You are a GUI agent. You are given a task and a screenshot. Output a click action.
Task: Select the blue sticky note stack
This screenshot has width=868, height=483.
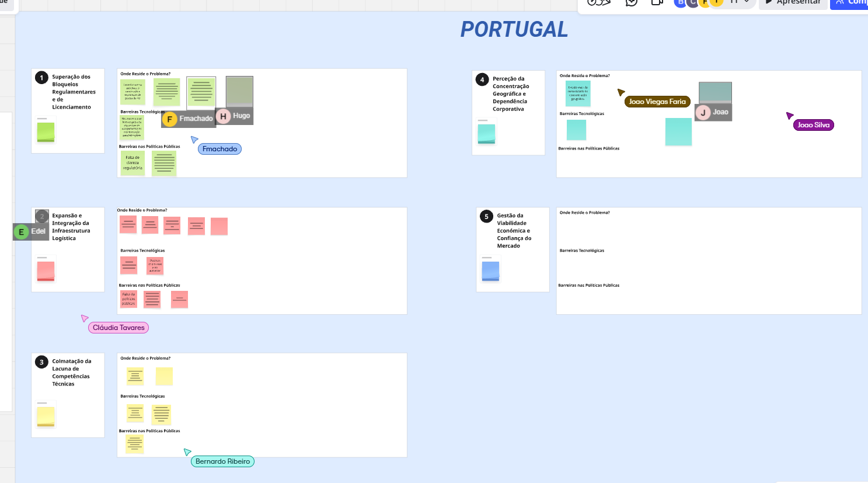490,271
